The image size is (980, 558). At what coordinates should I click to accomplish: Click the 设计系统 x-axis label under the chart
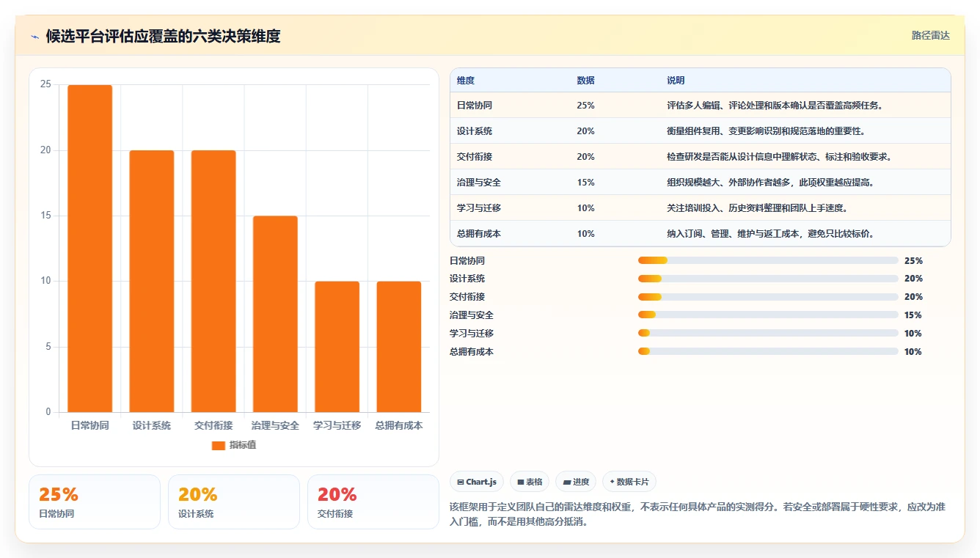click(152, 425)
